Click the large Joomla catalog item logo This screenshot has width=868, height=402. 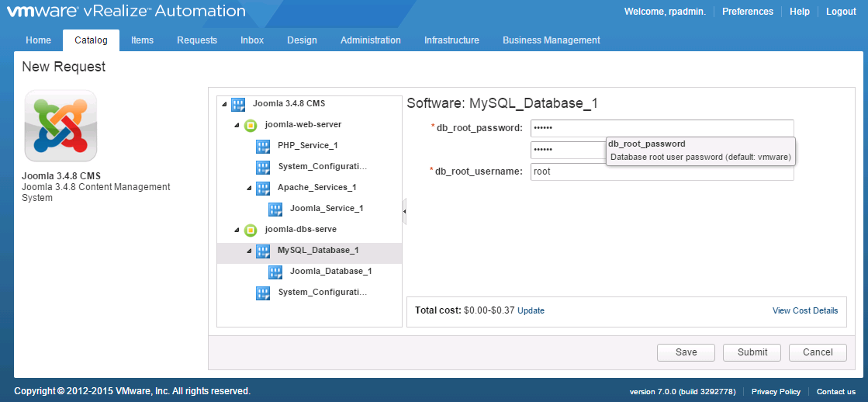click(61, 126)
